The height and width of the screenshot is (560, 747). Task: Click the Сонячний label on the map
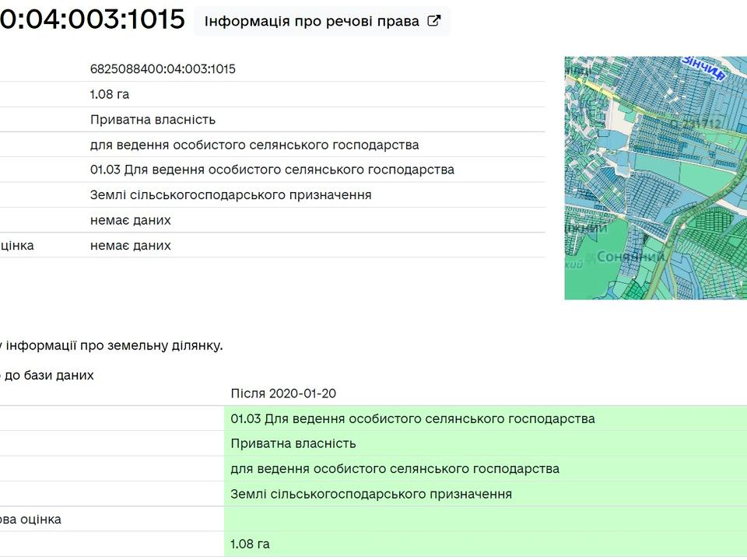coord(630,256)
